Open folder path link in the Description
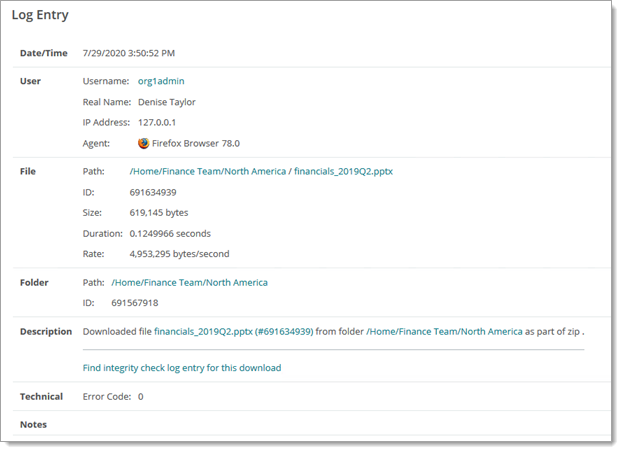The height and width of the screenshot is (452, 622). pos(445,331)
